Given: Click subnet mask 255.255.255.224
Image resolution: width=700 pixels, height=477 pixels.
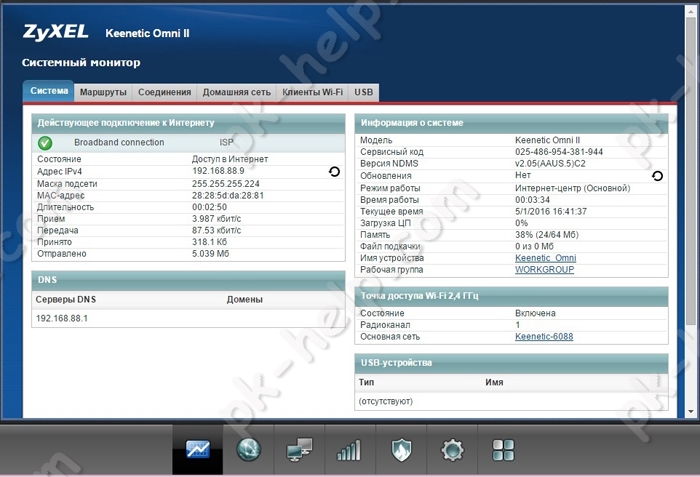Looking at the screenshot, I should pos(226,184).
